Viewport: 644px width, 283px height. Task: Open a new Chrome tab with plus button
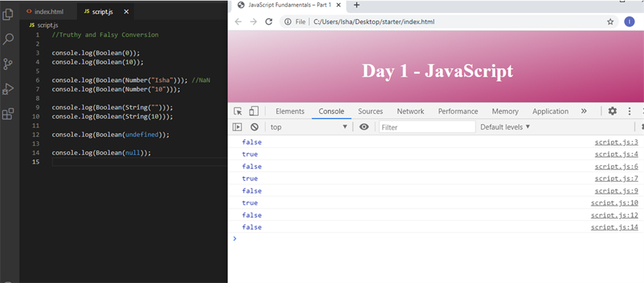coord(357,5)
